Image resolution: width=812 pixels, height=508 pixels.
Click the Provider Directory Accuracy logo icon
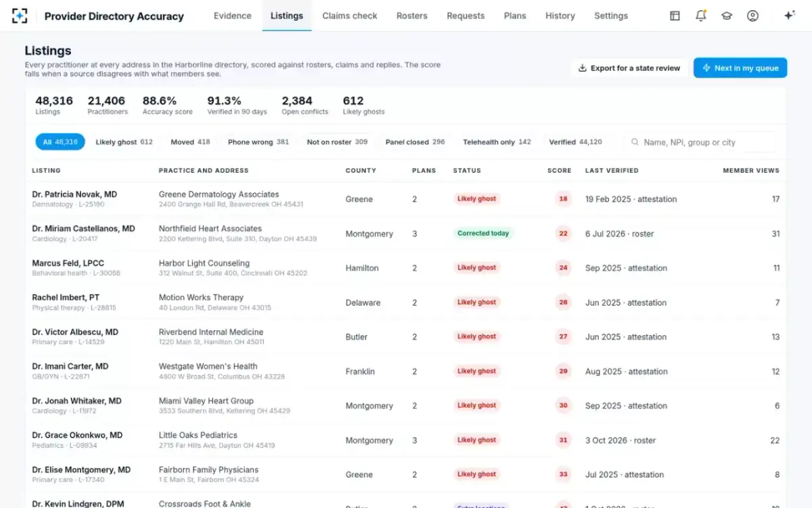[20, 16]
